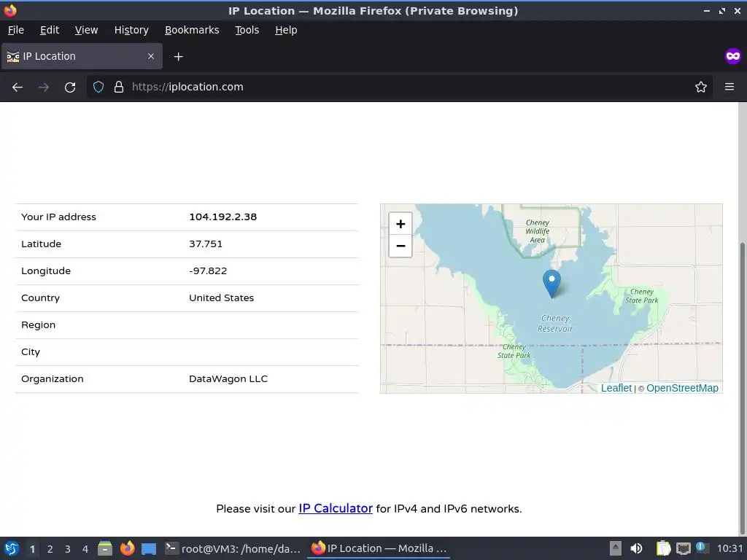Launch Firefox from the taskbar quicklaunch
747x560 pixels.
[x=127, y=548]
